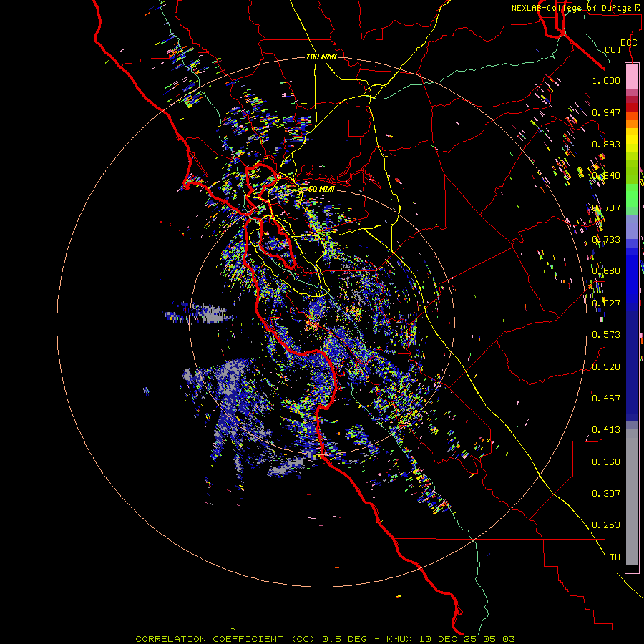Click the 0.787 scale value
This screenshot has width=644, height=644.
606,208
